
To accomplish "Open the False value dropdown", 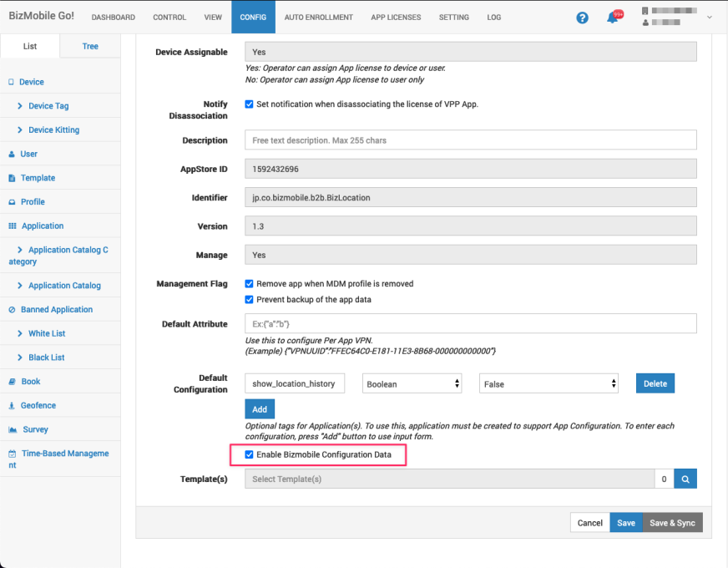I will point(549,384).
